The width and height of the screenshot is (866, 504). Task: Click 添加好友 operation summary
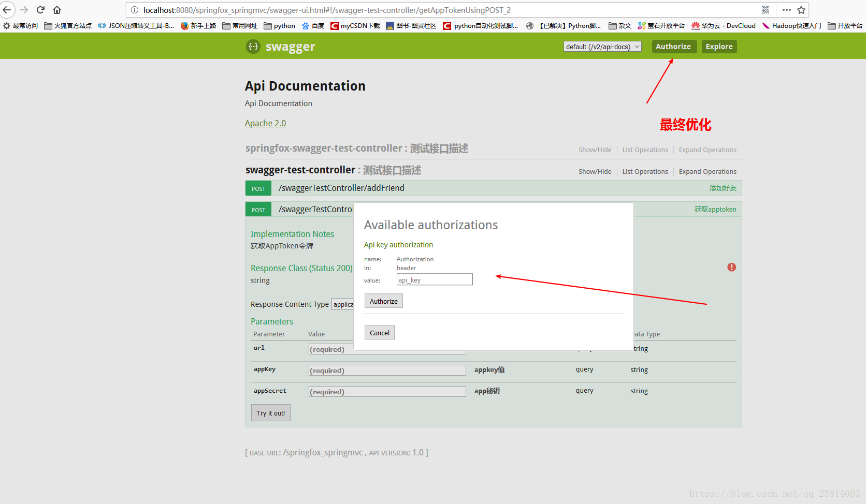pos(723,188)
